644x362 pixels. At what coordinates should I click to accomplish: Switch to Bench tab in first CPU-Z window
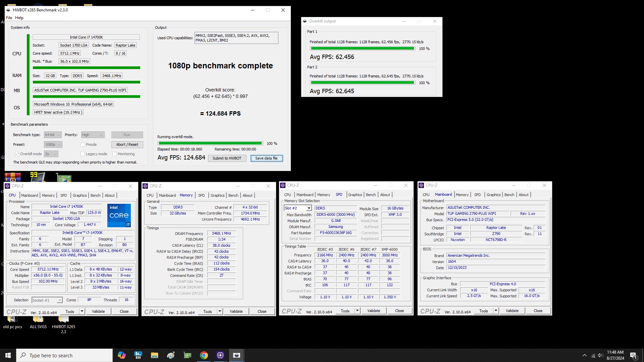96,195
